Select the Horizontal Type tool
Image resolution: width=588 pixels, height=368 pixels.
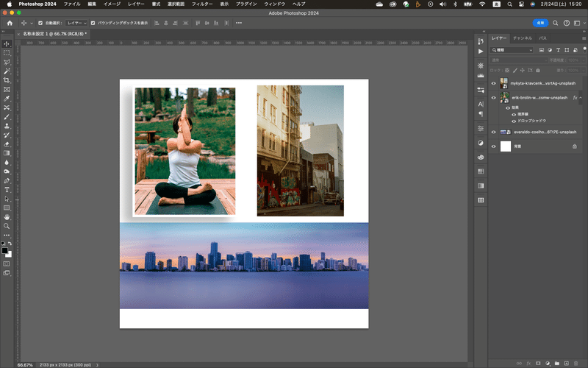7,190
